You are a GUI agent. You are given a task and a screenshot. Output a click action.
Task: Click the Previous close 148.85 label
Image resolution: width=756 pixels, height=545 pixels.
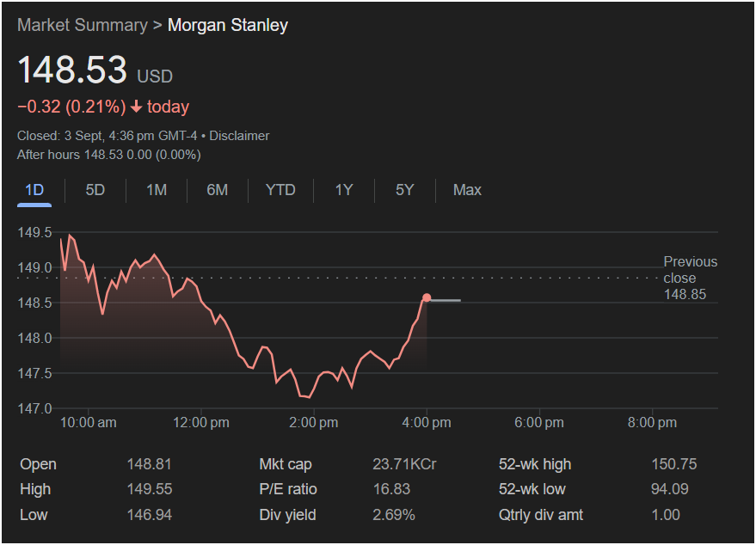click(690, 278)
